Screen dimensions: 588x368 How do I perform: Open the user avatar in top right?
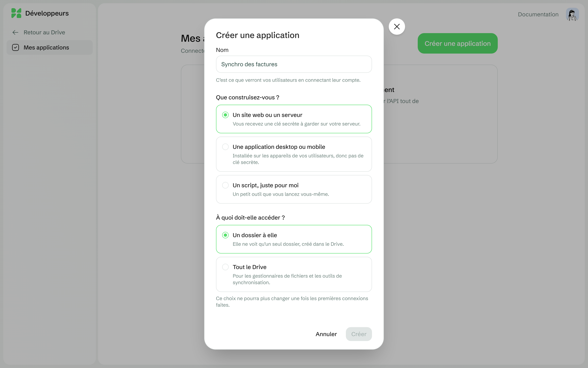pyautogui.click(x=572, y=14)
